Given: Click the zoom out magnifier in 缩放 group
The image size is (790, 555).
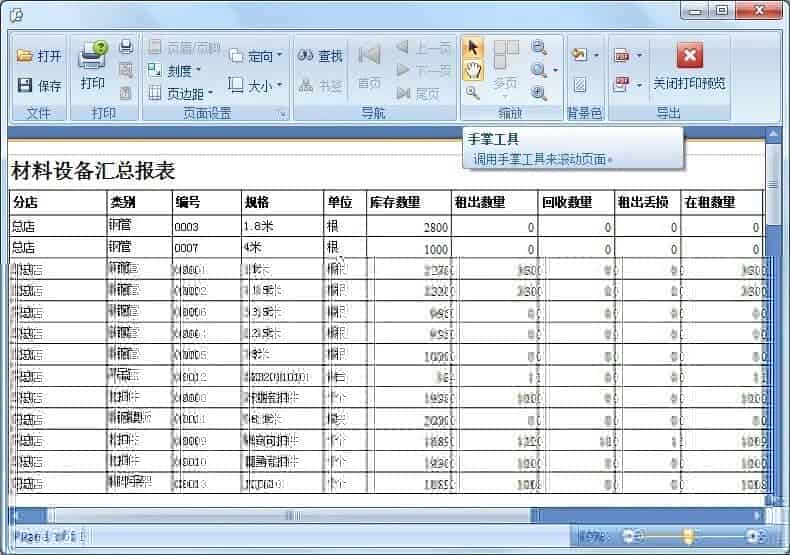Looking at the screenshot, I should (539, 48).
